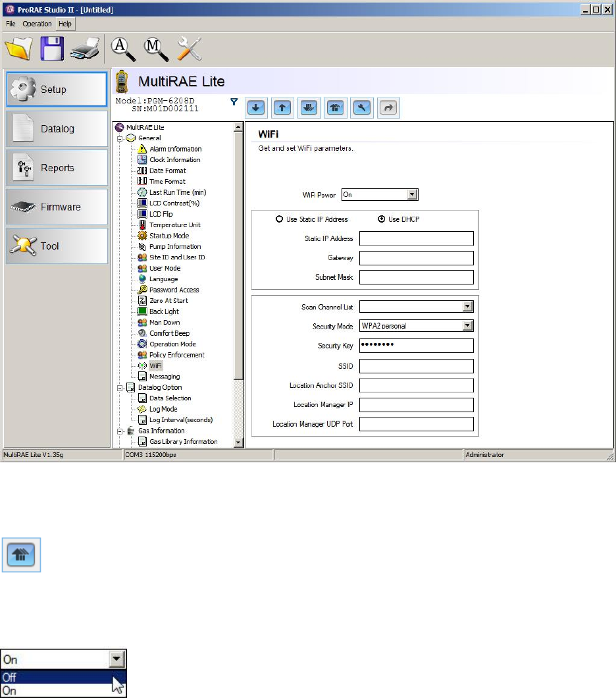Collapse the General tree node
The width and height of the screenshot is (616, 698).
(x=120, y=138)
